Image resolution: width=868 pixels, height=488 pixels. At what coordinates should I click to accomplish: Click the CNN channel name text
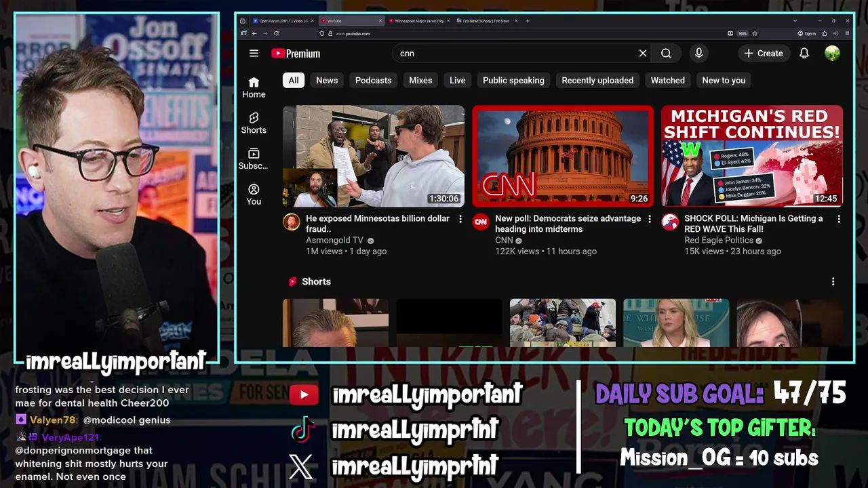click(x=504, y=240)
